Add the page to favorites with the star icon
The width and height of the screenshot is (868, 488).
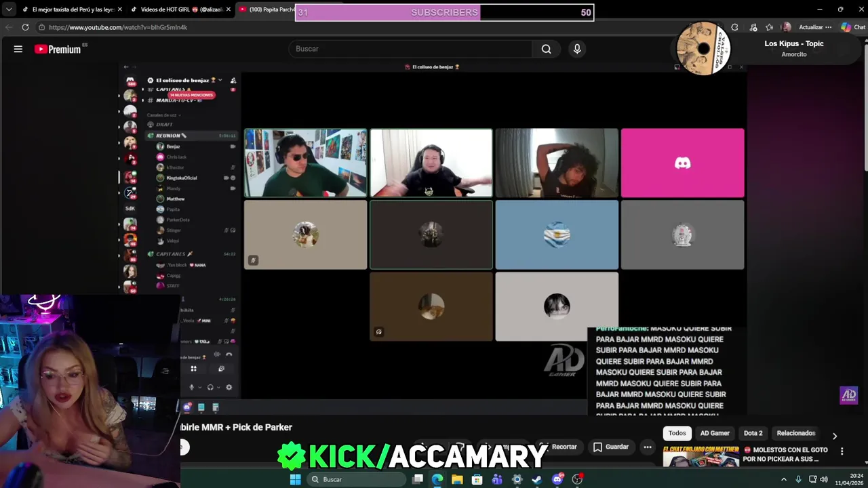pyautogui.click(x=769, y=27)
